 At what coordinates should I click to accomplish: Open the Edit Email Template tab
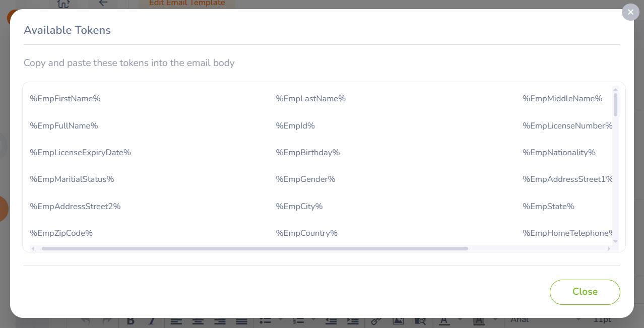click(187, 4)
